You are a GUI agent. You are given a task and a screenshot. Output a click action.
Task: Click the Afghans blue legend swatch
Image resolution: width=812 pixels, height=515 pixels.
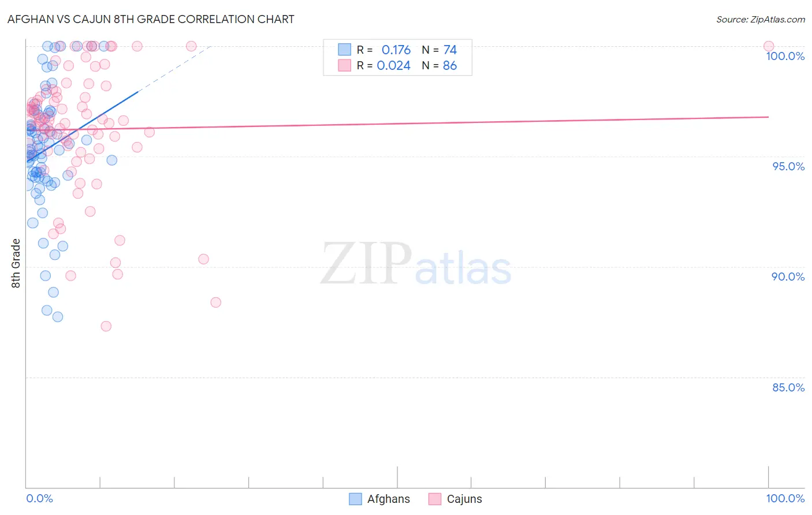[x=356, y=499]
